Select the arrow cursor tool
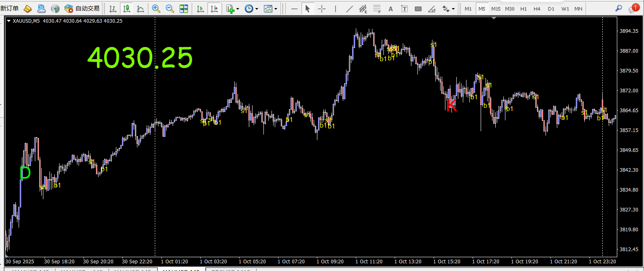The width and height of the screenshot is (644, 271). [x=308, y=9]
